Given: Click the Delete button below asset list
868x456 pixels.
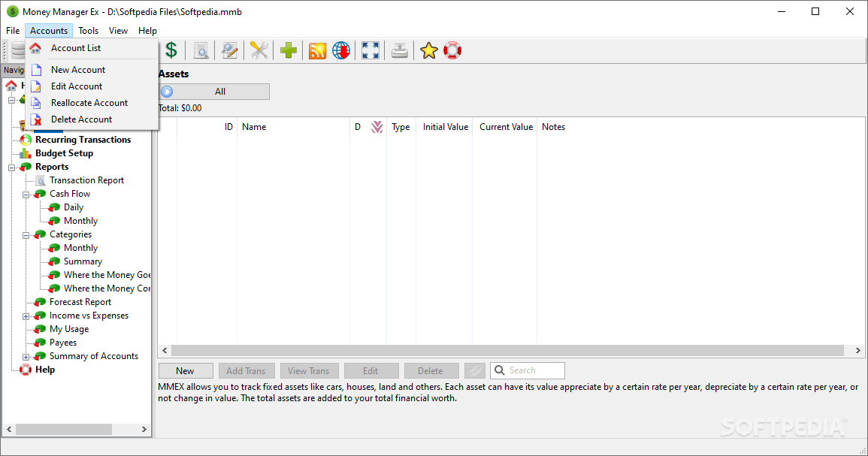Looking at the screenshot, I should (431, 371).
